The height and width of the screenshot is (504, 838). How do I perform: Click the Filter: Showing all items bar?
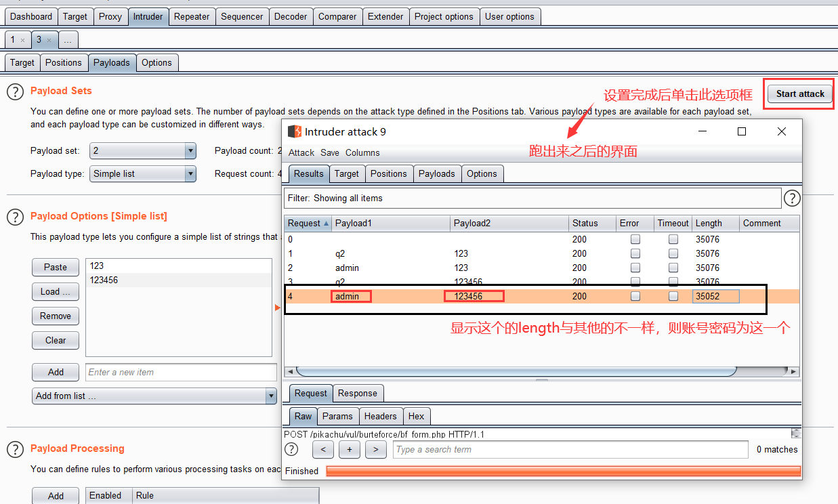point(532,198)
